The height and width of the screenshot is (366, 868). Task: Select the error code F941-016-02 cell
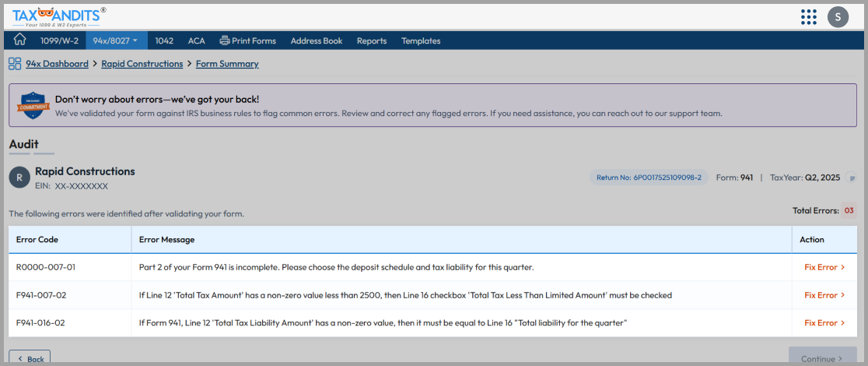[70, 322]
